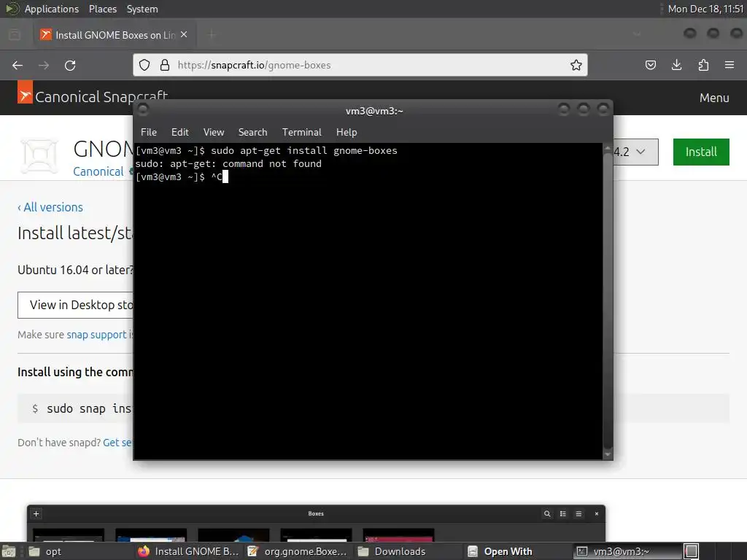This screenshot has height=560, width=747.
Task: Open the Snapcraft Menu button
Action: [714, 98]
